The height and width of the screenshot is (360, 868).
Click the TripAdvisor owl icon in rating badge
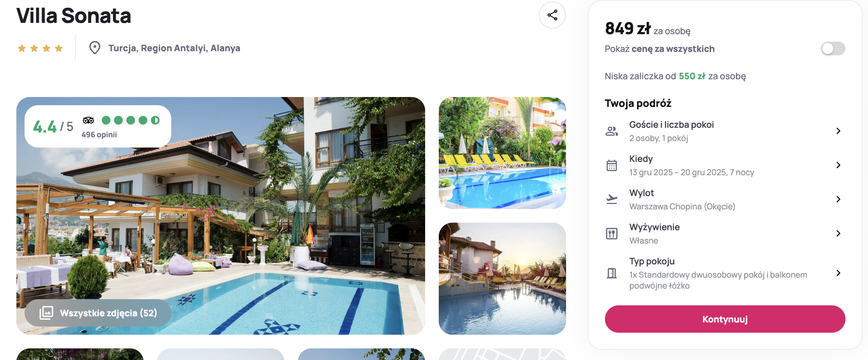click(x=88, y=120)
